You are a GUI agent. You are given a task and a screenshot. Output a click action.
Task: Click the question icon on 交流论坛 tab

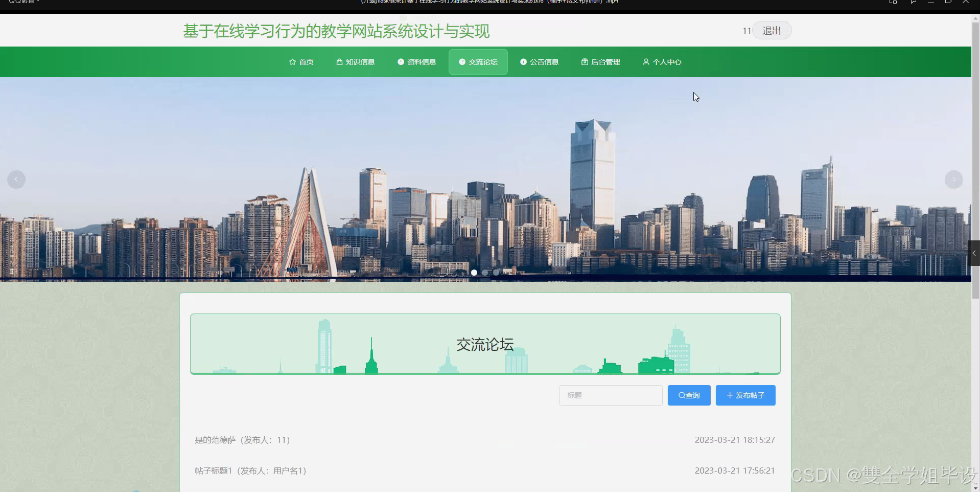pos(461,61)
